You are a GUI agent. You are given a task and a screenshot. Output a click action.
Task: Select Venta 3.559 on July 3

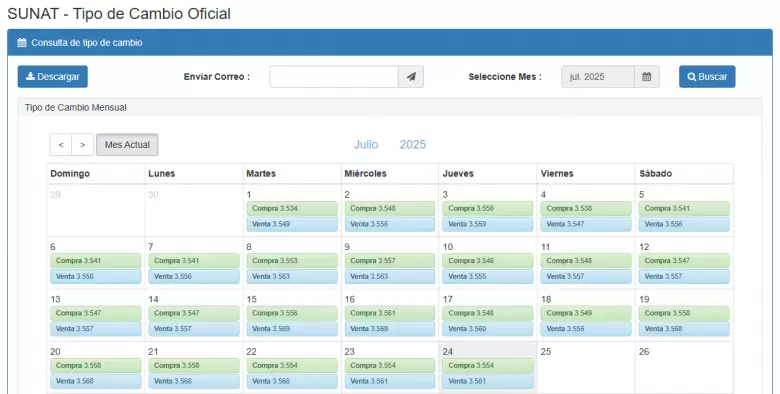488,224
